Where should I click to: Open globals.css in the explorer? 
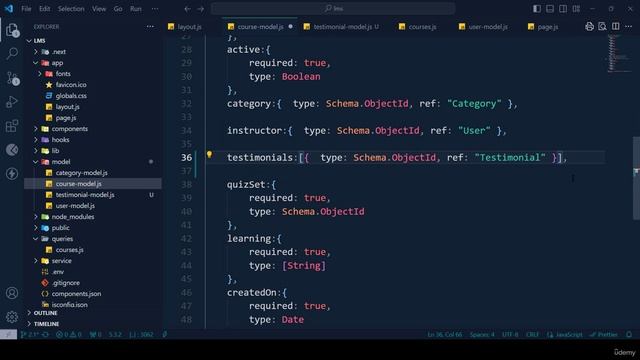71,96
